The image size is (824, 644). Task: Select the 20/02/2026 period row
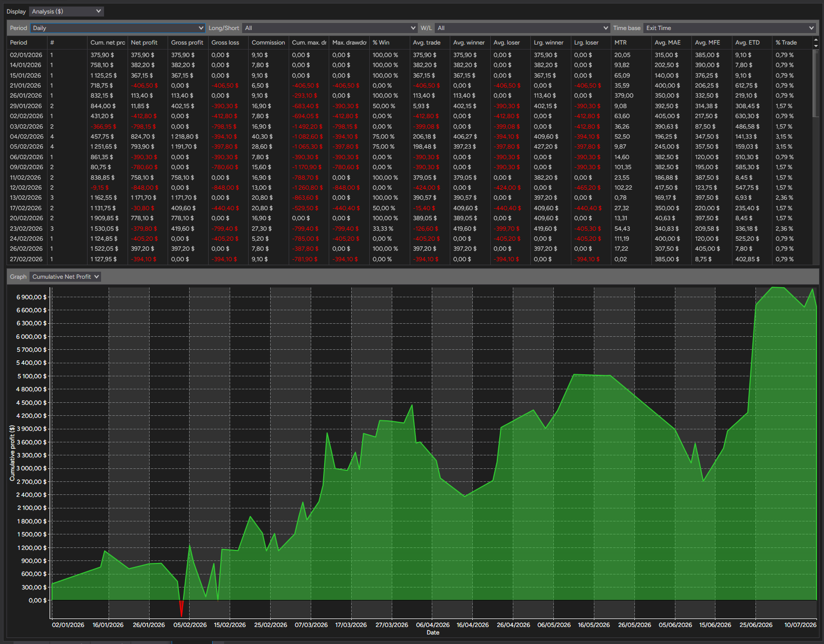(x=410, y=218)
